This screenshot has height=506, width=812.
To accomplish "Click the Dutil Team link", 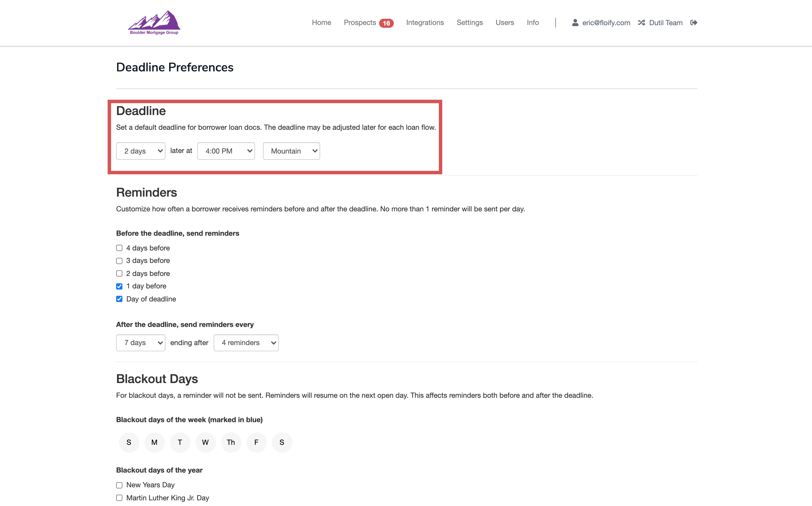I will (666, 23).
